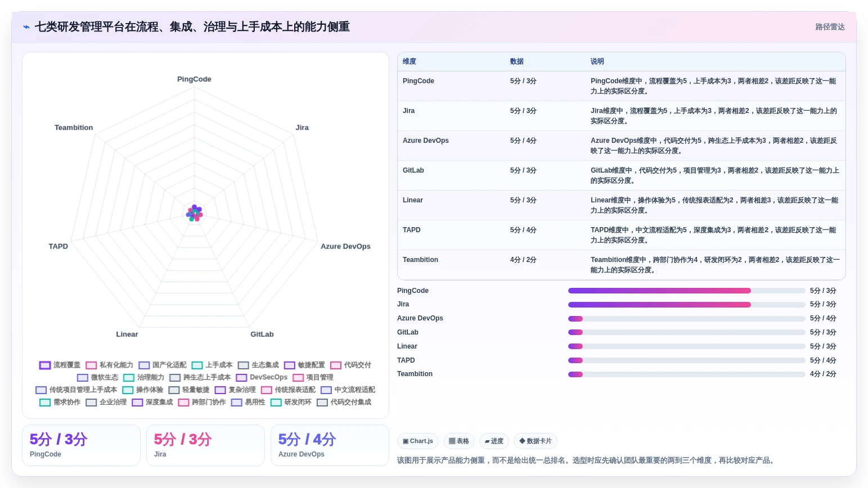Click the page title 七类研发管理平台
Screen dimensions: 868x488
(x=192, y=27)
